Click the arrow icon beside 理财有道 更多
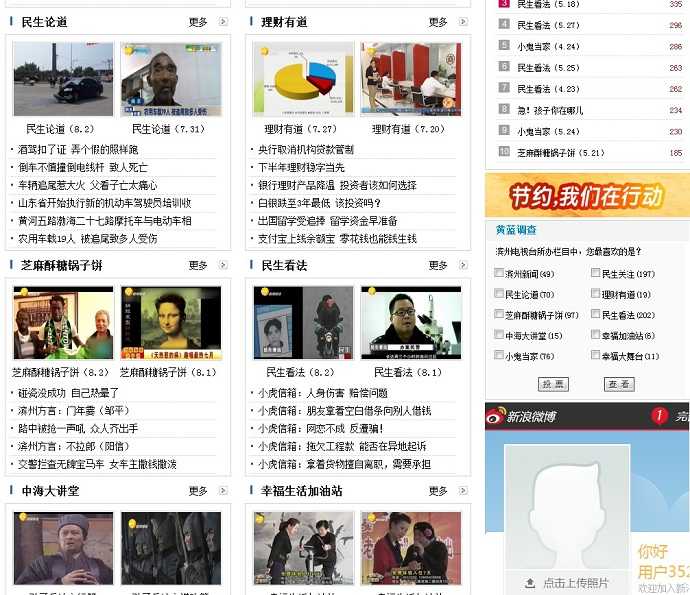 [463, 22]
